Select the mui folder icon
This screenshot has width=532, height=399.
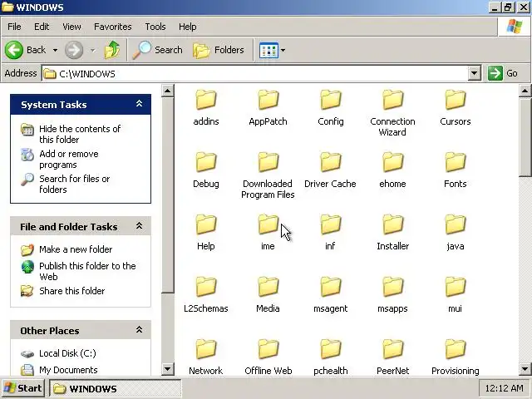point(455,287)
